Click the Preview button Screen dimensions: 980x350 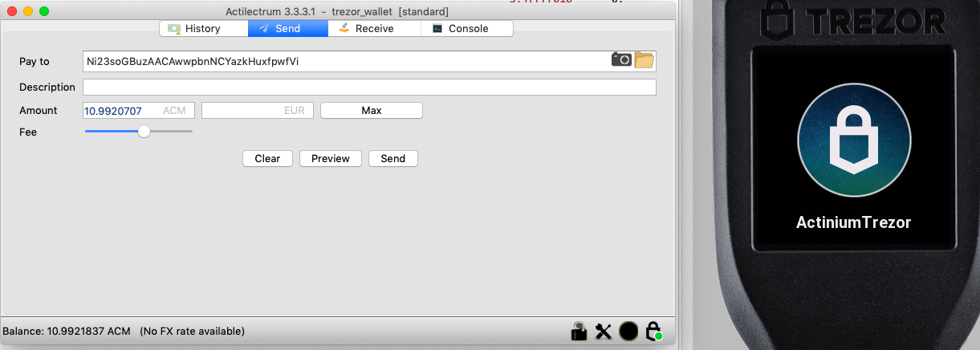point(331,158)
